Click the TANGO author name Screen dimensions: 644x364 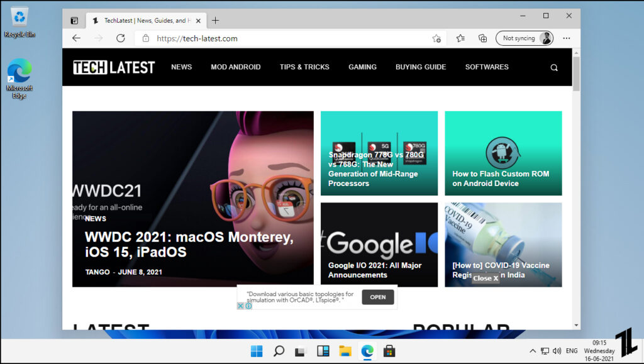pos(97,272)
